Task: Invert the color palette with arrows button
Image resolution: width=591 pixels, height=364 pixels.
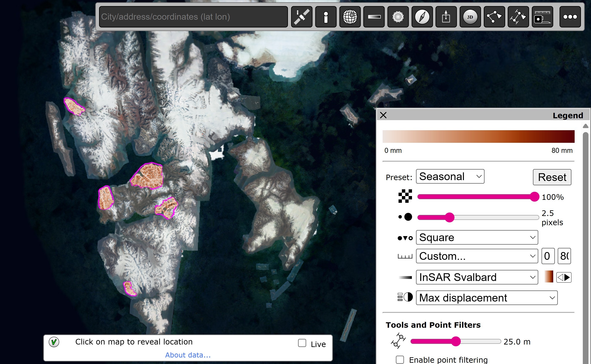Action: [564, 277]
